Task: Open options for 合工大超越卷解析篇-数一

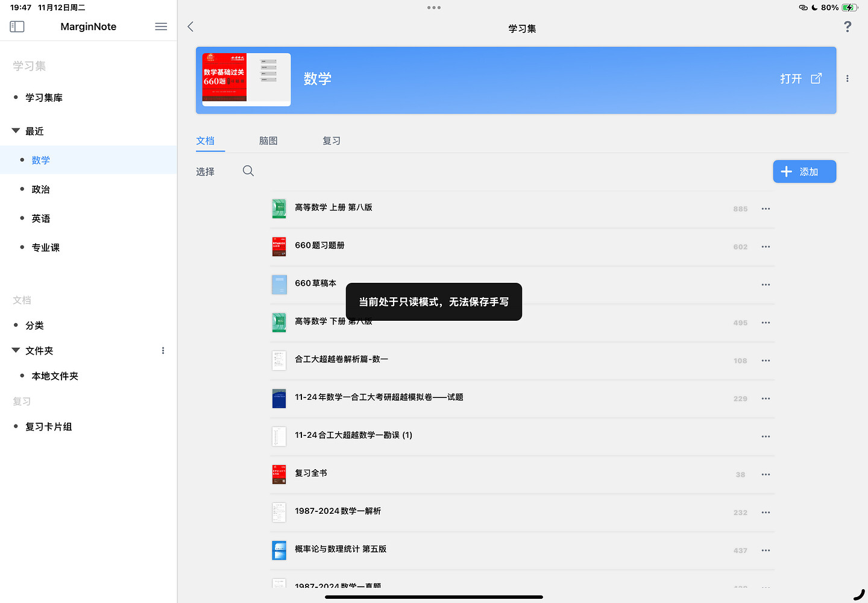Action: click(766, 361)
